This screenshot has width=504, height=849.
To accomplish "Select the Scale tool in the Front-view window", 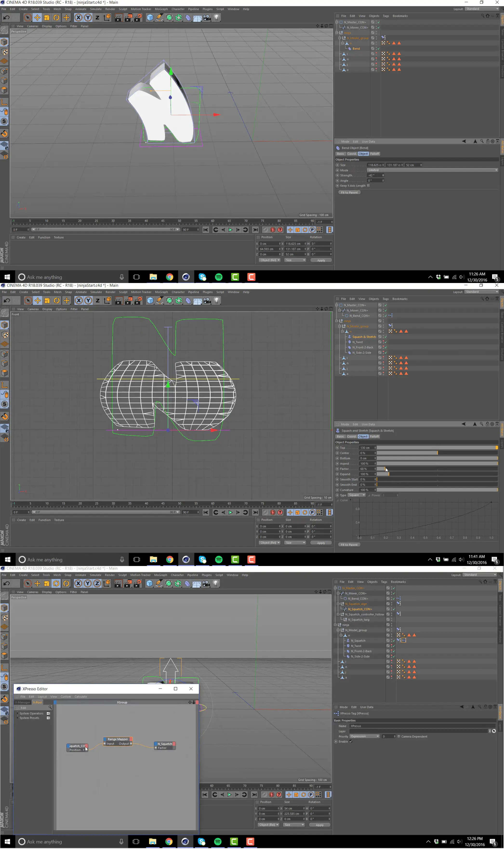I will click(x=47, y=301).
